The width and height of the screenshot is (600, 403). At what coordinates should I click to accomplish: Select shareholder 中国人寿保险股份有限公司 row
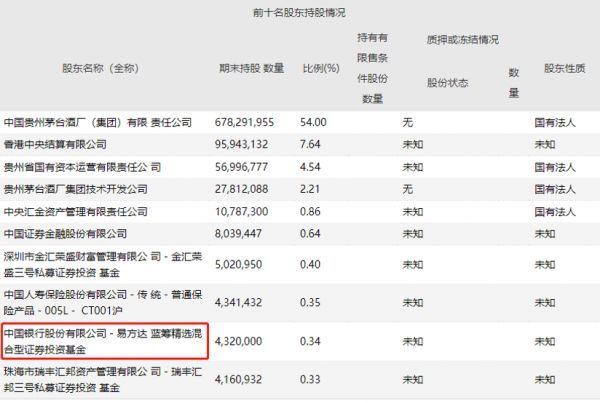[x=103, y=302]
